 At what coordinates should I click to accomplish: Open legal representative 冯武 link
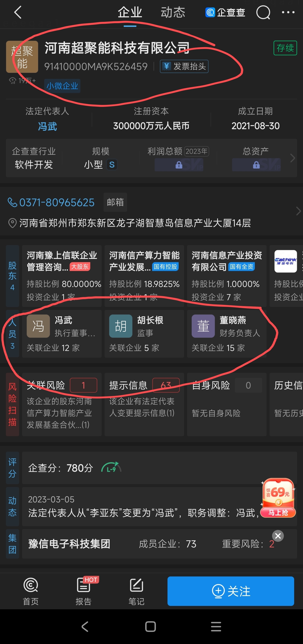(47, 126)
